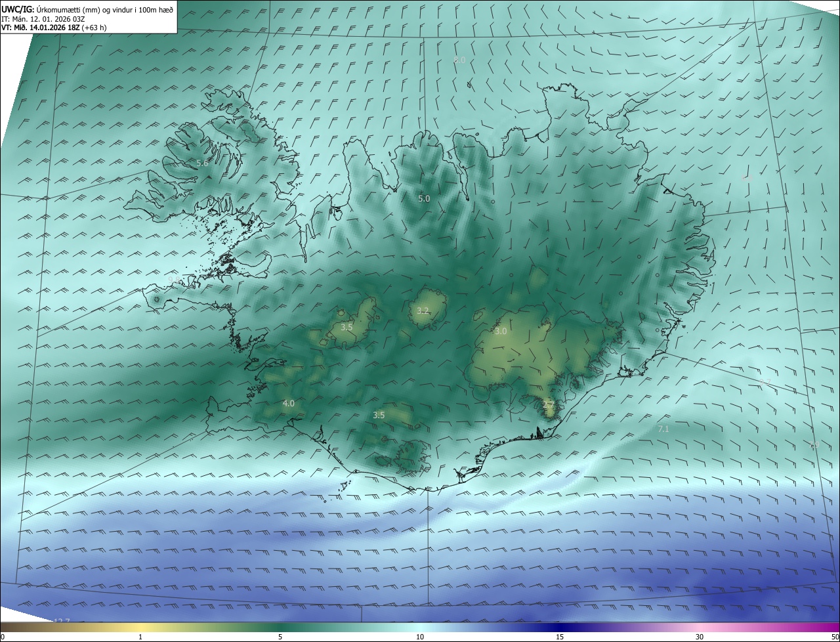The width and height of the screenshot is (840, 642).
Task: Click the '1' tick on the color scale
Action: pyautogui.click(x=140, y=637)
